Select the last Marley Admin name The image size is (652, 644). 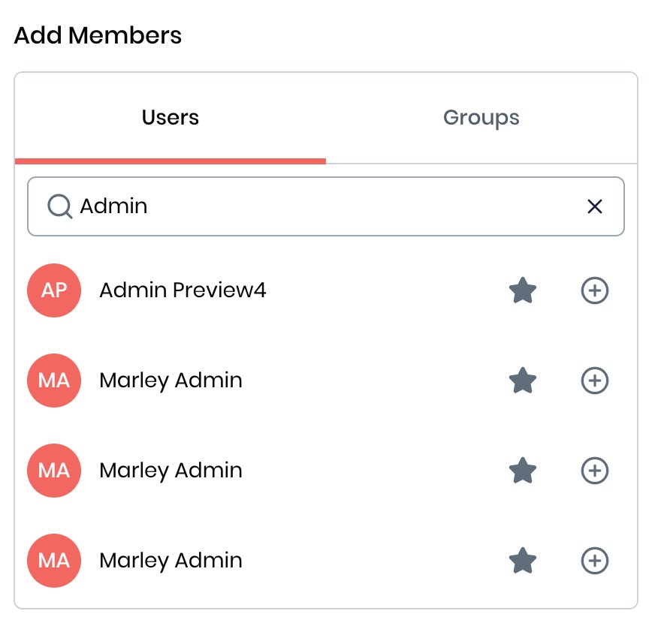pyautogui.click(x=171, y=561)
